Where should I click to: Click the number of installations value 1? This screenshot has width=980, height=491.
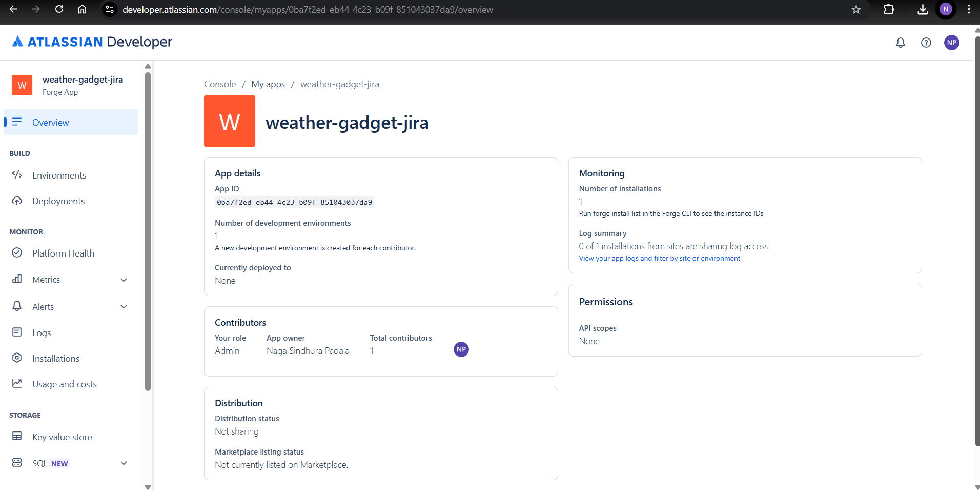click(x=581, y=201)
